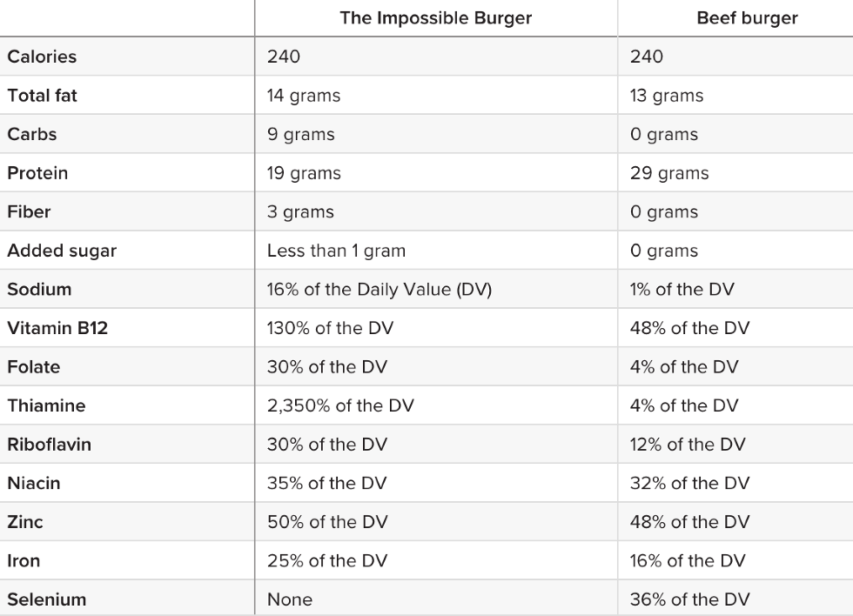Click the Carbs row label
Viewport: 853px width, 616px height.
(32, 134)
